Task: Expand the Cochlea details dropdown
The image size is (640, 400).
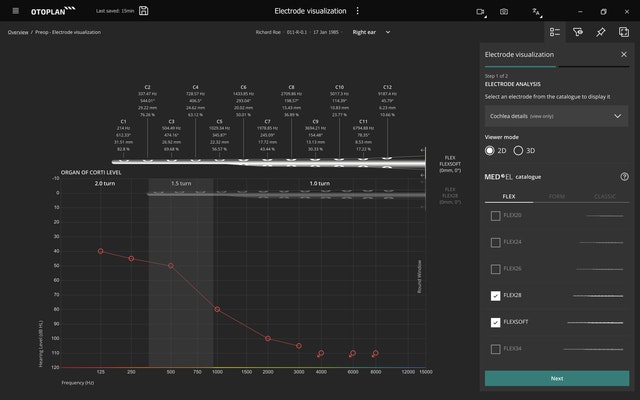Action: click(556, 116)
